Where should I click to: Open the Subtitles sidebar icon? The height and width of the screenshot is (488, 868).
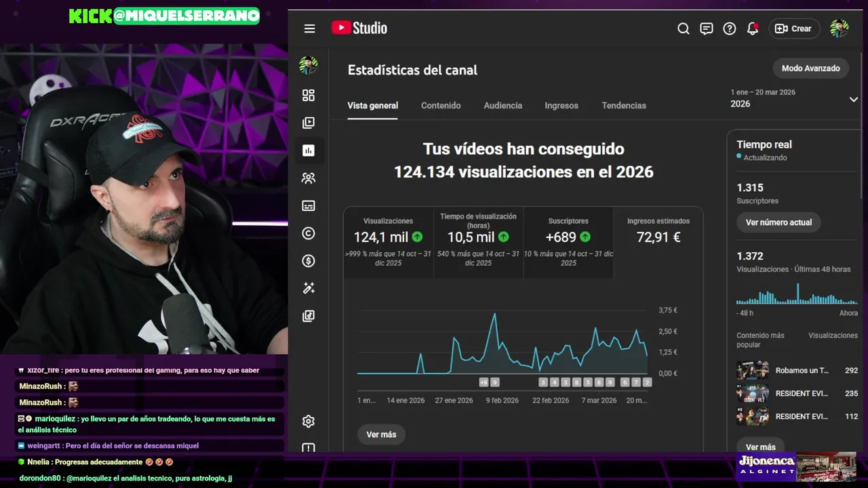(x=309, y=205)
